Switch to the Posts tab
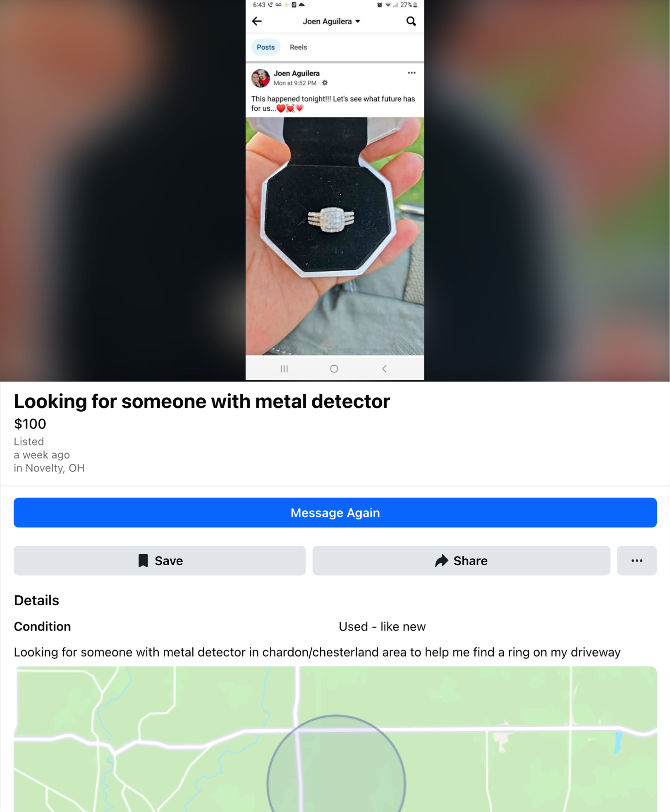The height and width of the screenshot is (812, 670). [266, 47]
